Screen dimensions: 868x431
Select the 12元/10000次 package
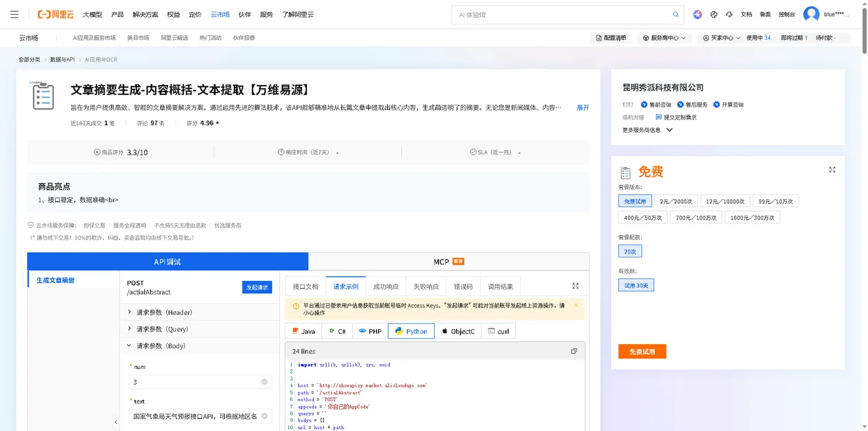click(x=725, y=201)
